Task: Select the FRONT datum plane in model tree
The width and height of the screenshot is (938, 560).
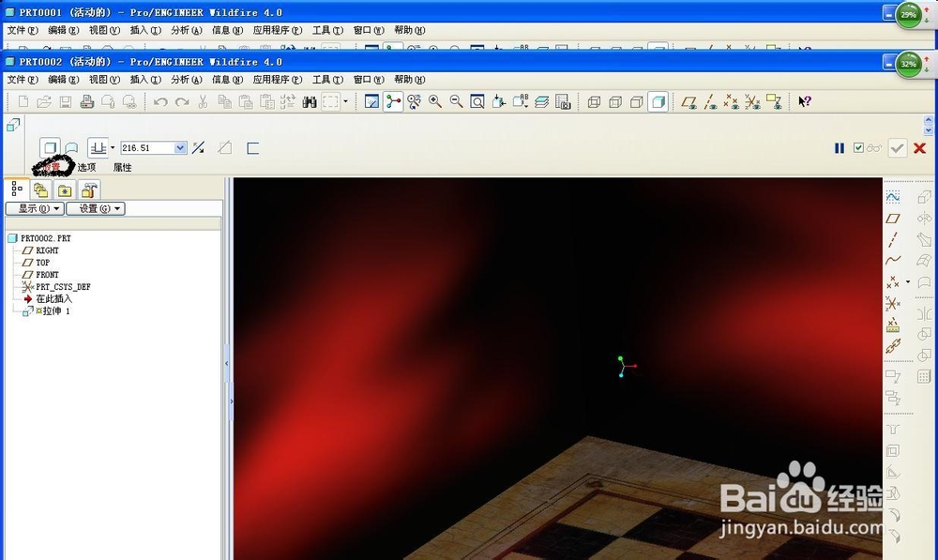Action: pos(47,275)
